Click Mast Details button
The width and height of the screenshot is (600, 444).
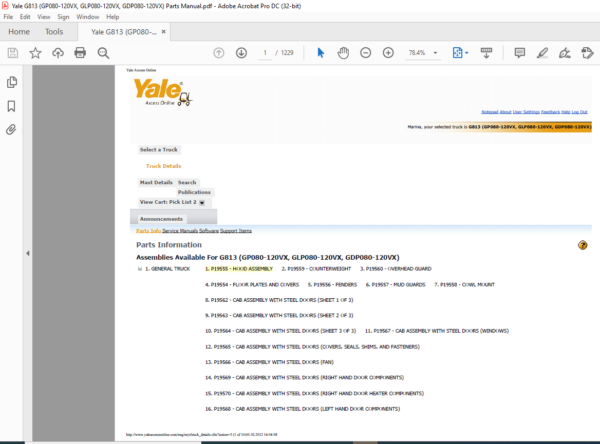tap(156, 183)
